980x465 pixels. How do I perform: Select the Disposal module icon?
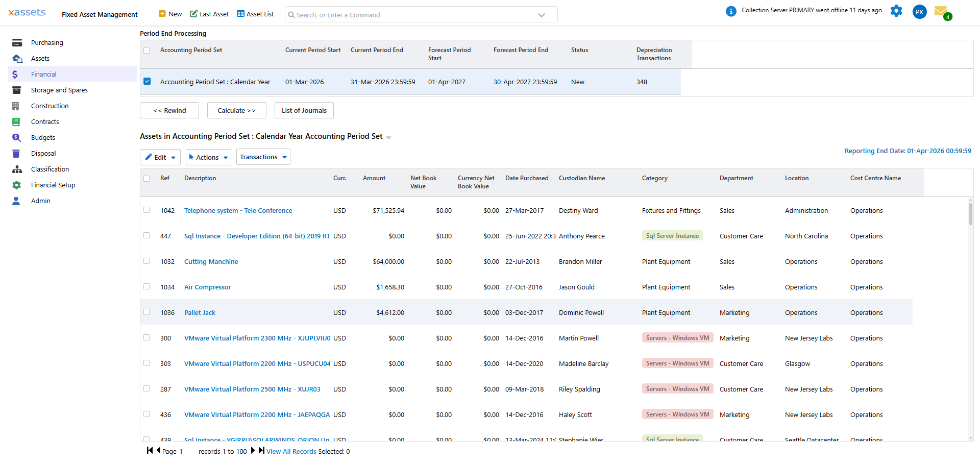pyautogui.click(x=17, y=153)
